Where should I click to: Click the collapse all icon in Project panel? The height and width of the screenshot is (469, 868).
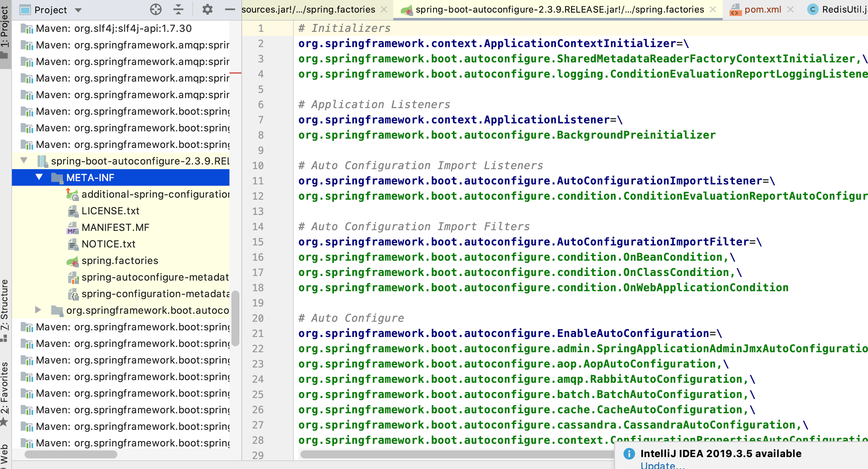point(178,9)
